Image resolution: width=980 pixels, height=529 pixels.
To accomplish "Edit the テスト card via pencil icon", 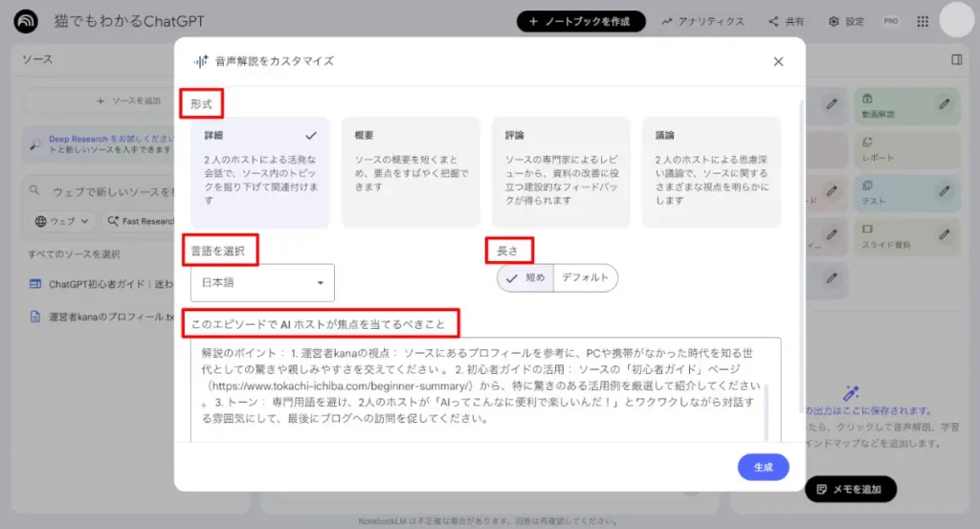I will [945, 191].
